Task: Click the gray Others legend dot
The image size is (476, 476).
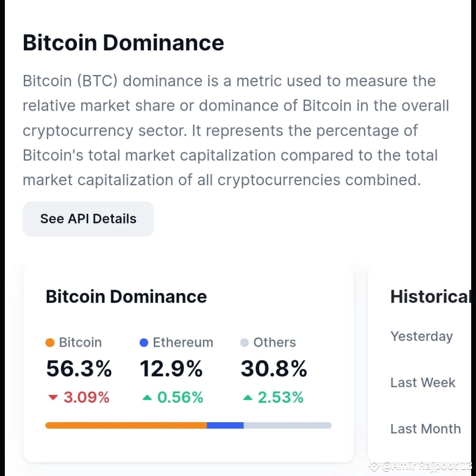Action: [x=244, y=342]
